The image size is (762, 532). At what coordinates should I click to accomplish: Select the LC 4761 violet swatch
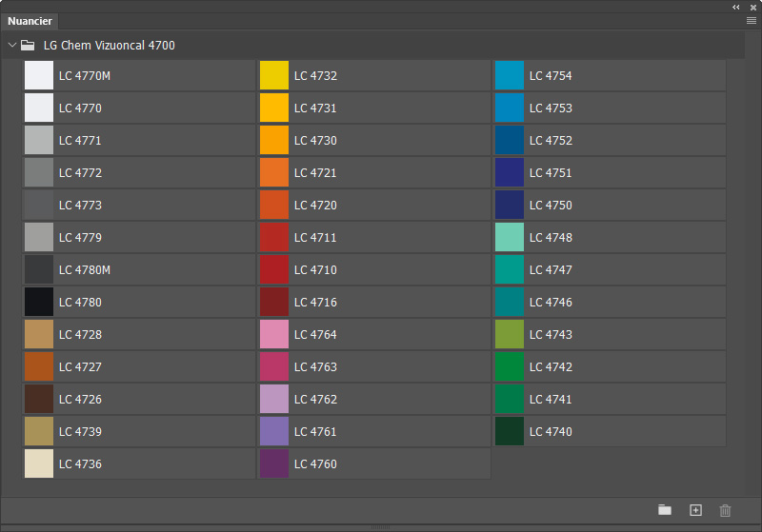click(x=274, y=431)
